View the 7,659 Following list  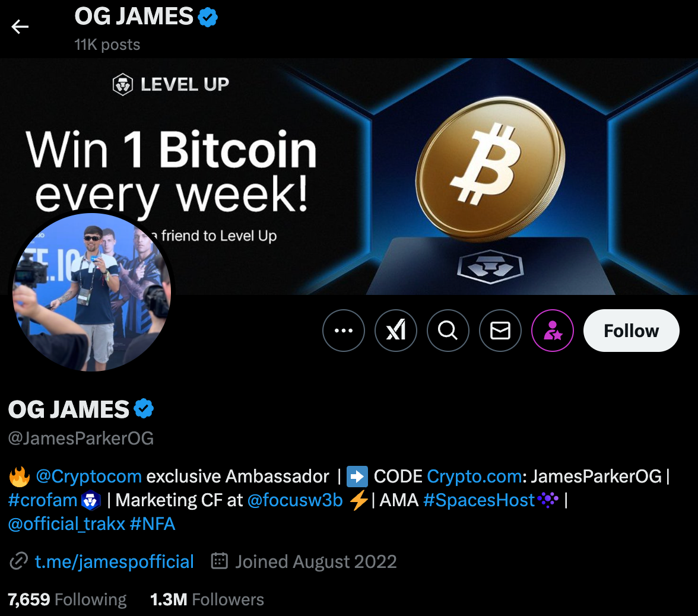(x=67, y=599)
